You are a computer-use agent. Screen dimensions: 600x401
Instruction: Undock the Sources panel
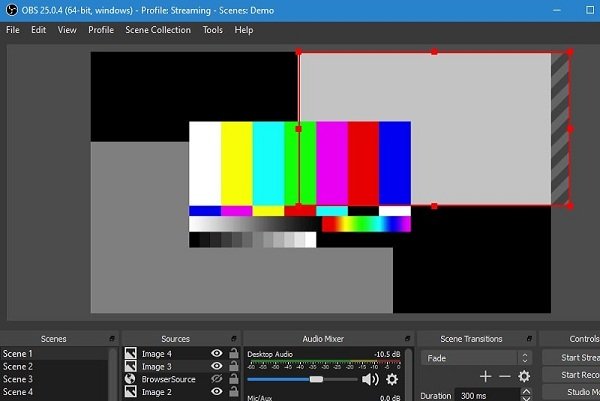point(233,339)
